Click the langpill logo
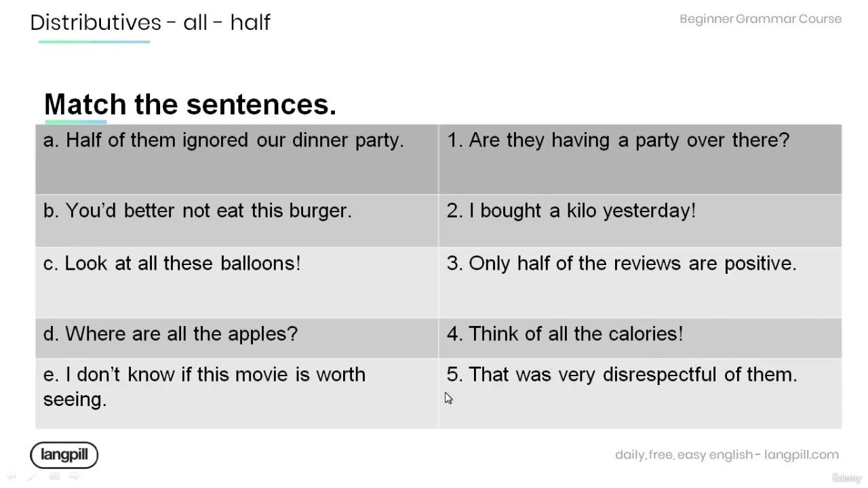This screenshot has width=868, height=488. point(64,455)
